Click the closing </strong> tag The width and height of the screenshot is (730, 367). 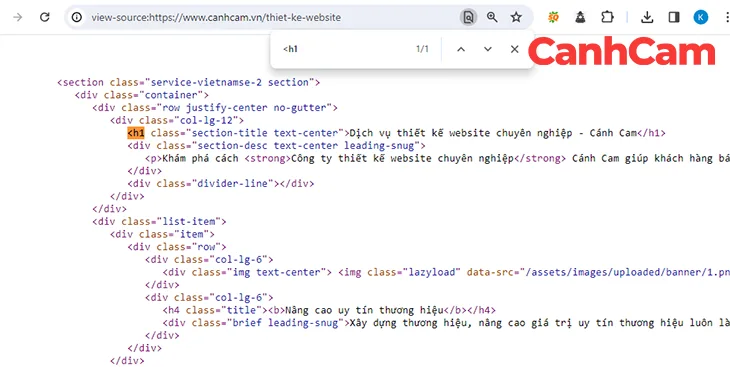540,158
